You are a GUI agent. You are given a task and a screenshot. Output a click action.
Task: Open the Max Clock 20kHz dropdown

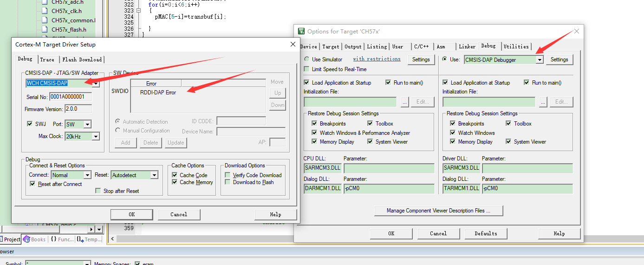coord(96,137)
